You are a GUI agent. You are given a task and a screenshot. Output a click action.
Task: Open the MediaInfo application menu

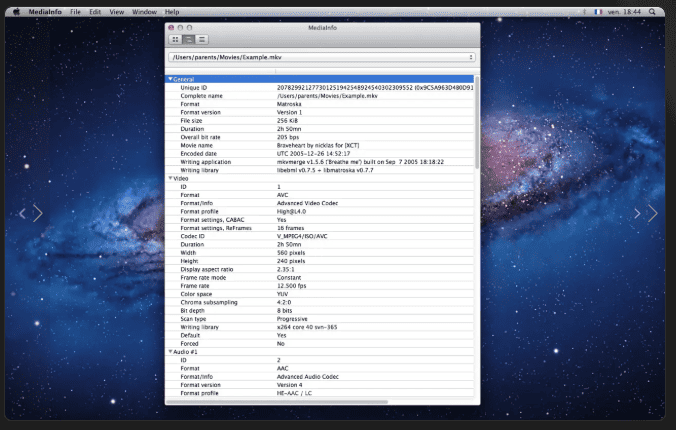point(45,12)
